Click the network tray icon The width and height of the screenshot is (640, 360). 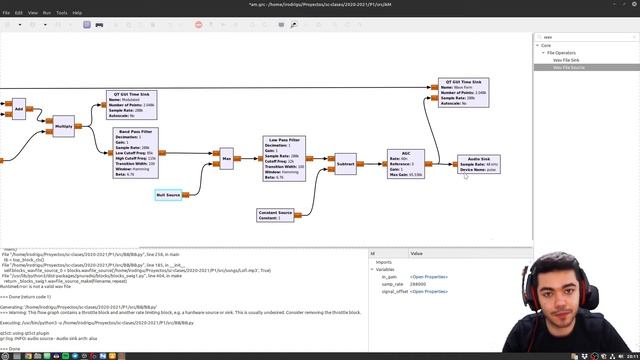pyautogui.click(x=612, y=356)
